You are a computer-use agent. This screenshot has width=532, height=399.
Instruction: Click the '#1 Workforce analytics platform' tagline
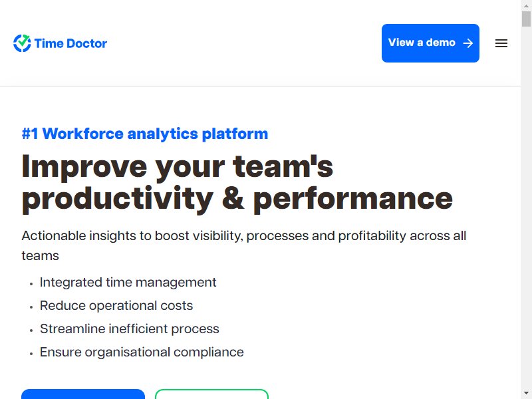(145, 134)
